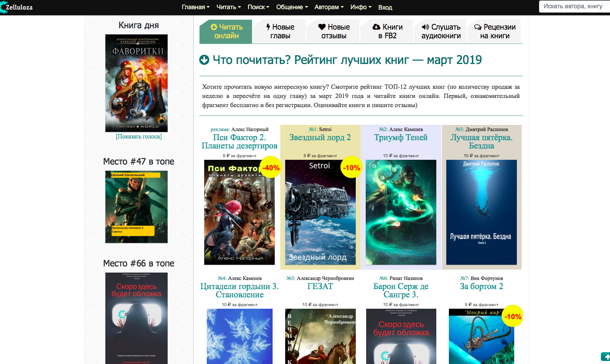Click the snowflake cover of Цитадели гордыни
Screen dimensions: 610x364
pyautogui.click(x=239, y=336)
